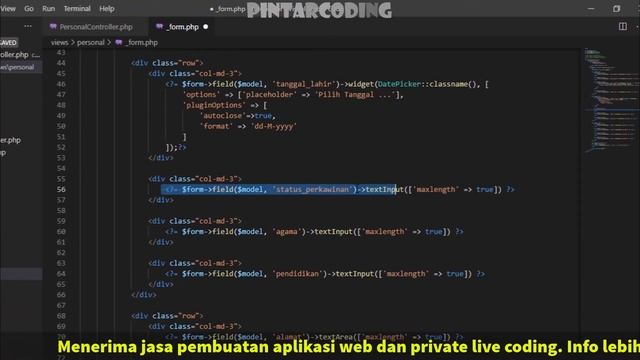Screen dimensions: 640x360
Task: Open the Help menu
Action: [x=107, y=9]
